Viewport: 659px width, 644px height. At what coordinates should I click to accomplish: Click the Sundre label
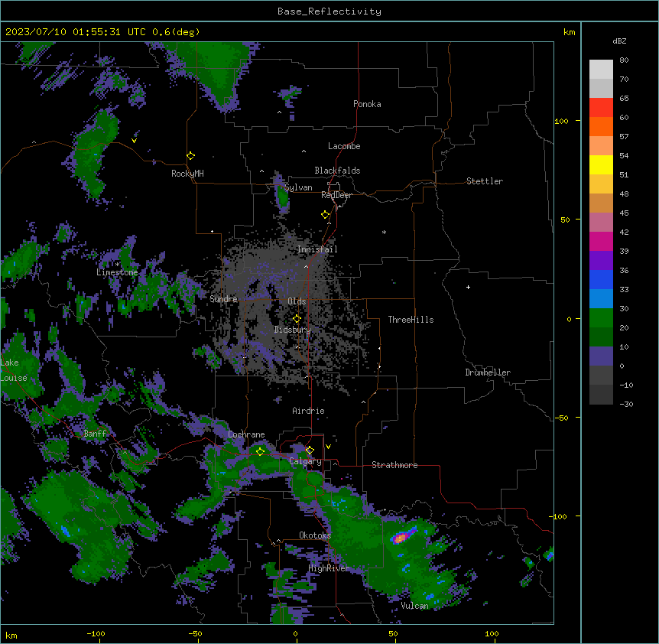223,299
